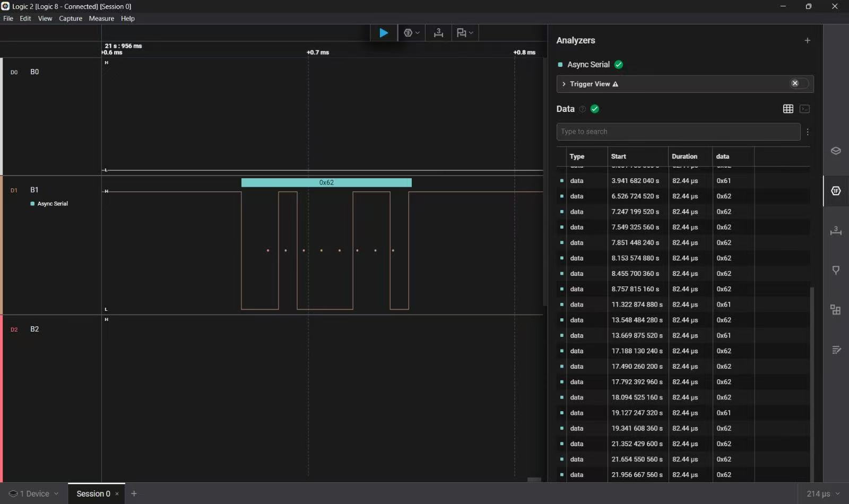Open the Analyzers sidebar panel

(836, 191)
